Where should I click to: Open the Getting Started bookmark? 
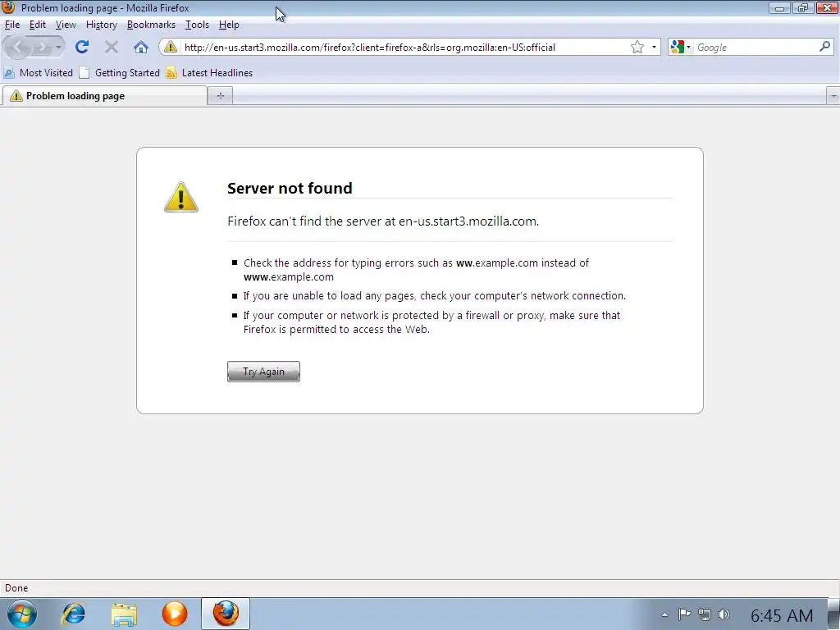pyautogui.click(x=120, y=73)
